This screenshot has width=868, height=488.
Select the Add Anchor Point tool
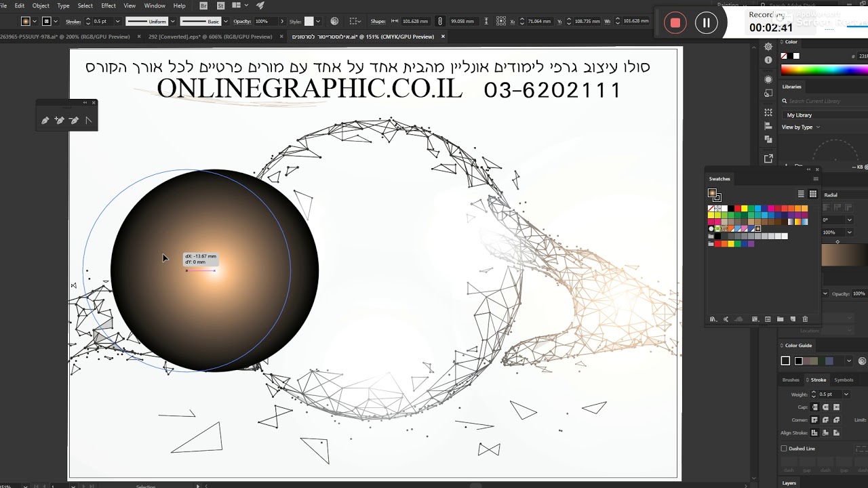(59, 121)
